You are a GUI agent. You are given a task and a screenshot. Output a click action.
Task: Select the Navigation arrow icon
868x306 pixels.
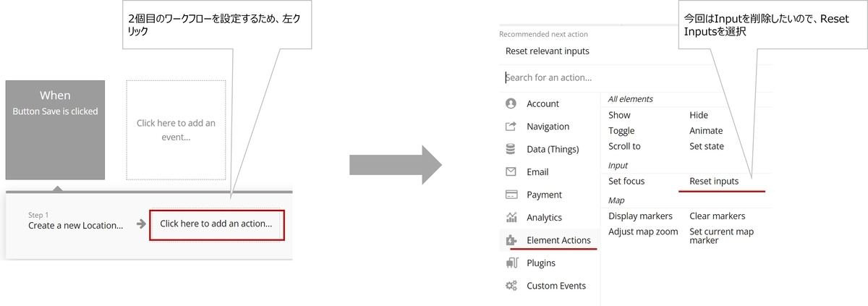(511, 127)
